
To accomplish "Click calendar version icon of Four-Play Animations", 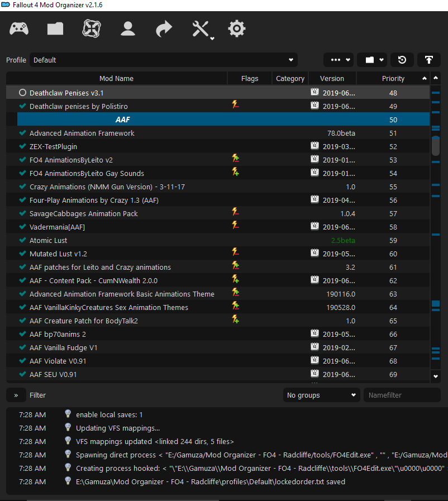I will pyautogui.click(x=314, y=199).
